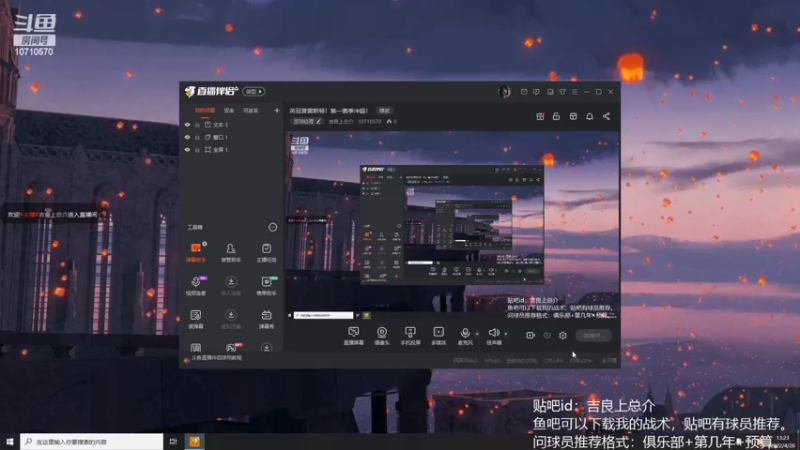
Task: Lock the 全屏 1 source
Action: pos(197,149)
